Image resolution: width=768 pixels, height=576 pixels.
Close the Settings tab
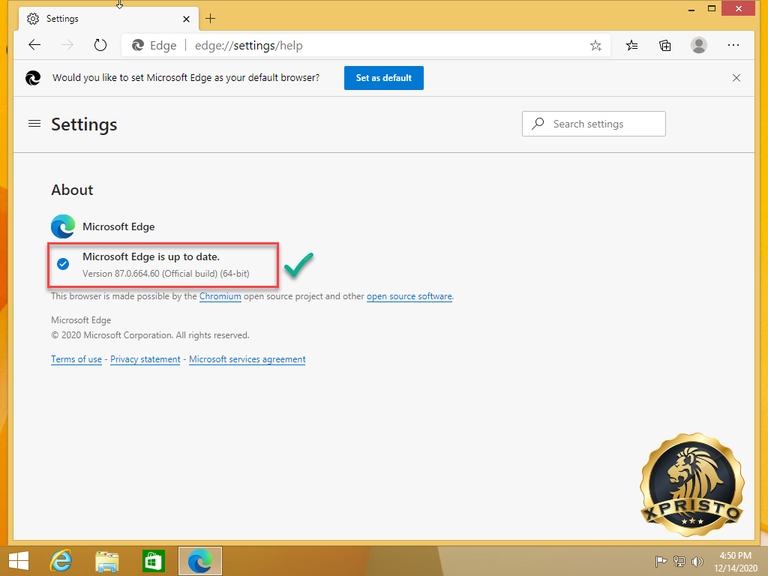tap(186, 19)
